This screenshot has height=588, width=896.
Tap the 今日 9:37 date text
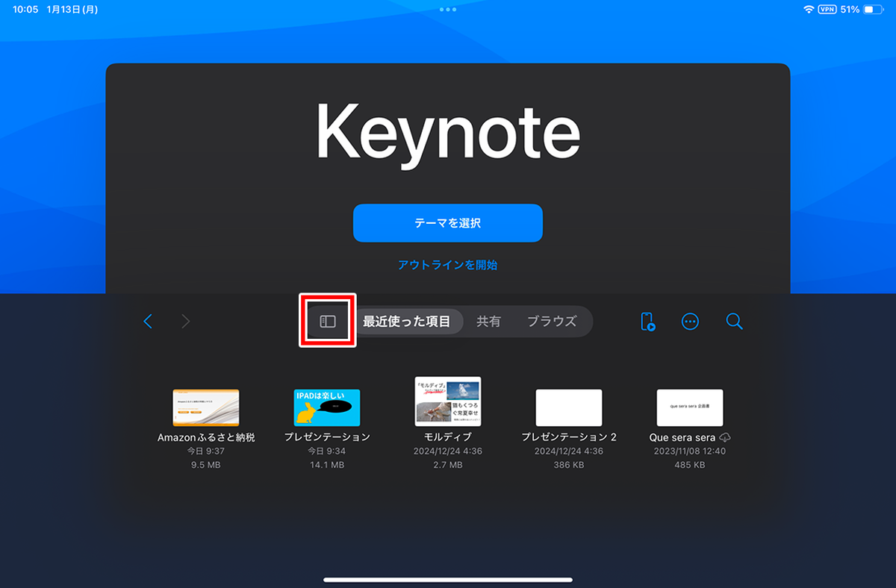(206, 451)
